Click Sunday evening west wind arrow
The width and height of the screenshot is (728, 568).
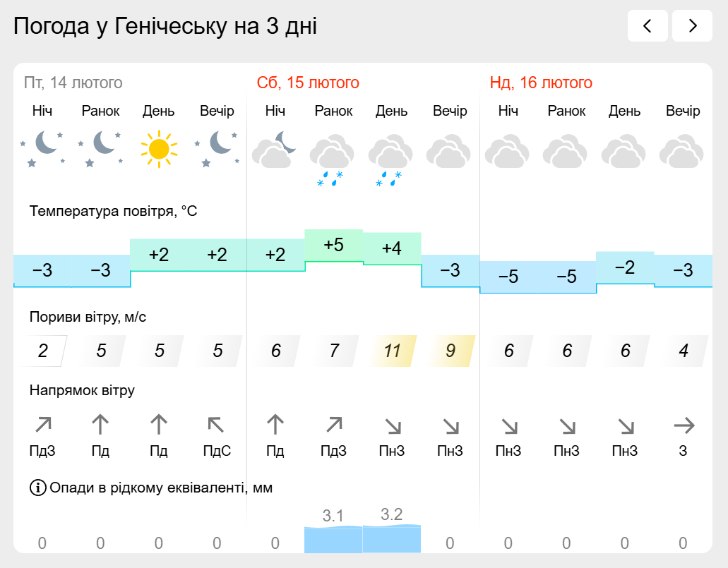(684, 425)
